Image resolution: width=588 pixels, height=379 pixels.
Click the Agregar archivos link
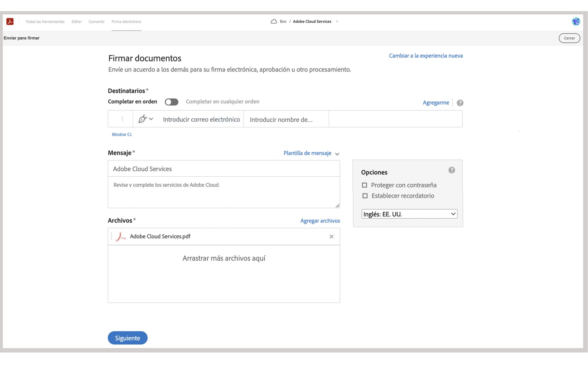coord(320,221)
